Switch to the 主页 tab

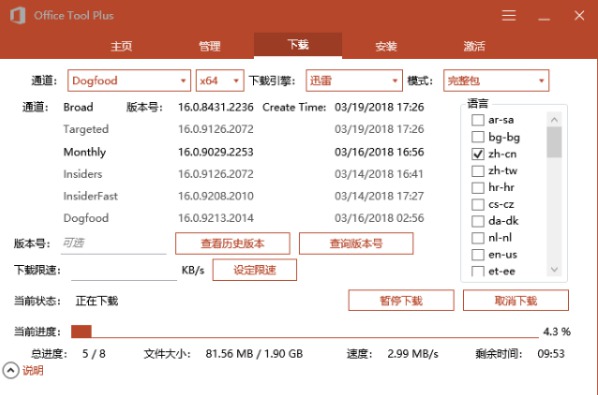point(121,46)
